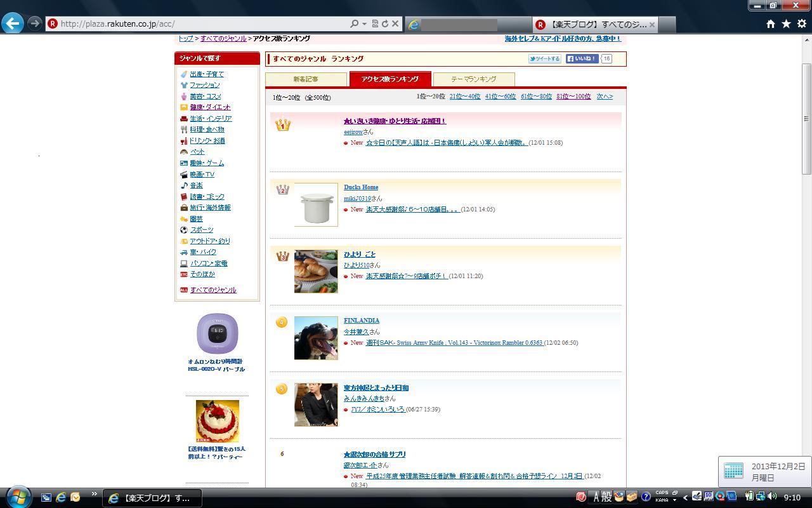Open the browser home icon
The image size is (812, 508).
(770, 23)
